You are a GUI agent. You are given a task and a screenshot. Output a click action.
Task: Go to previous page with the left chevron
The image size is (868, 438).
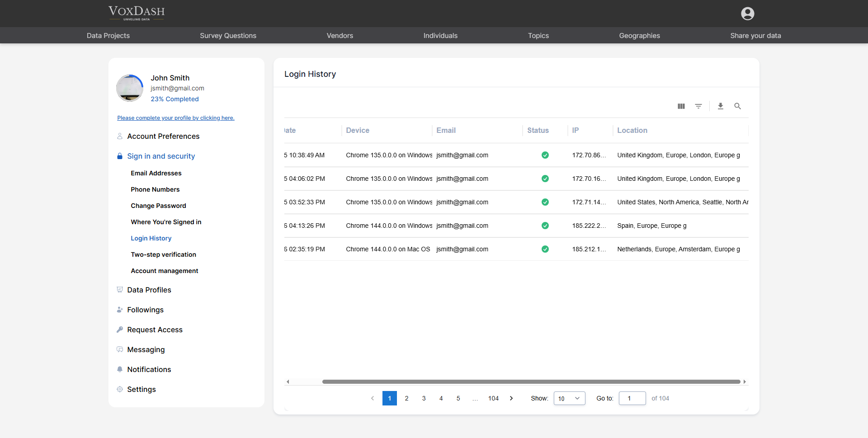[373, 398]
